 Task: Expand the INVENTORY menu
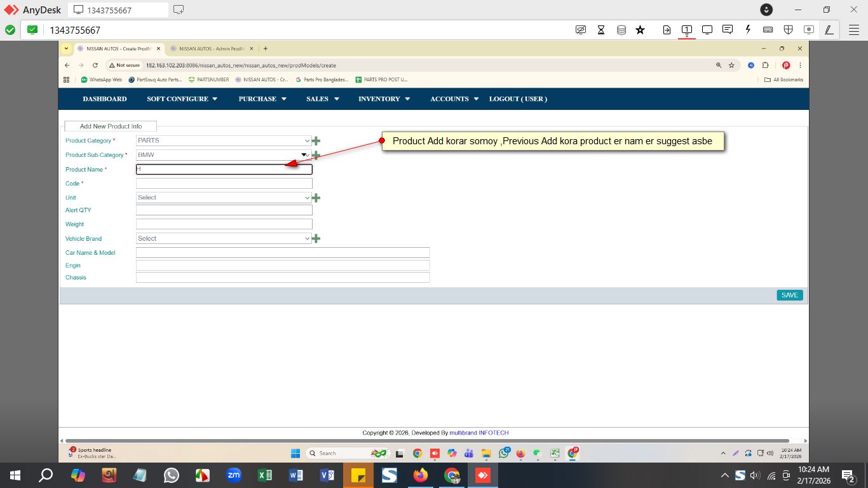pyautogui.click(x=384, y=99)
